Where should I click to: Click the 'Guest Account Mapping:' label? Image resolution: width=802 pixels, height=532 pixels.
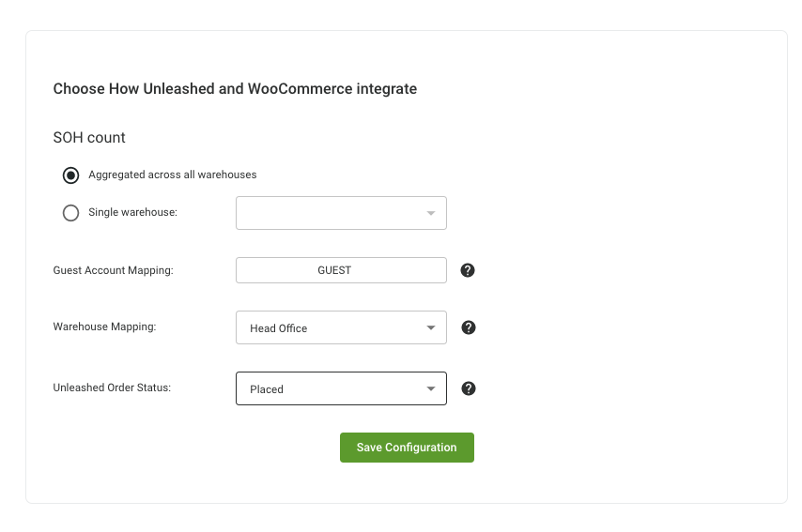point(113,270)
